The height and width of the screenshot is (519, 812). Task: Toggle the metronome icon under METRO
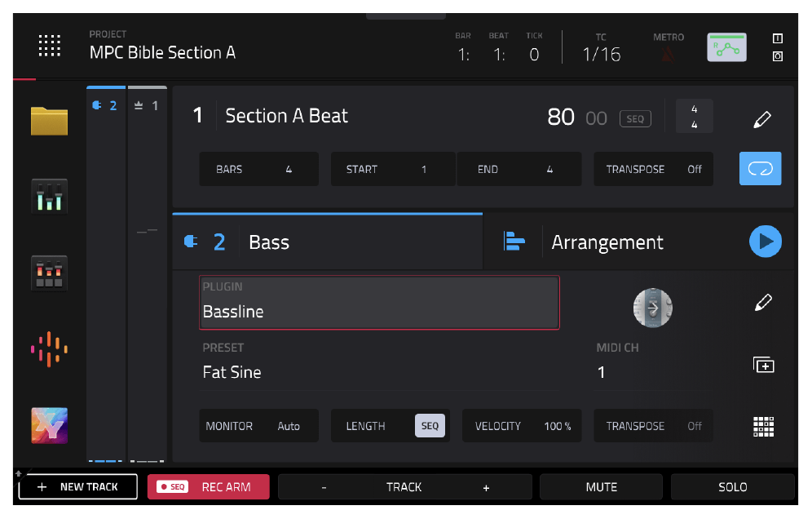click(668, 54)
